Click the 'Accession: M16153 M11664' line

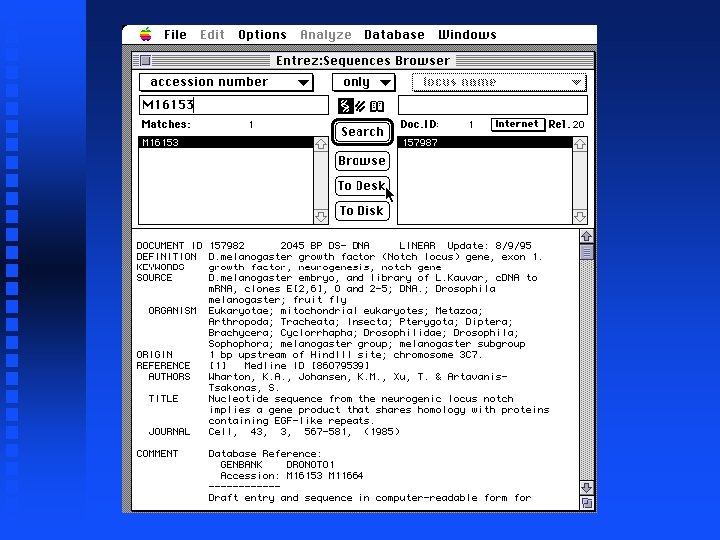292,476
